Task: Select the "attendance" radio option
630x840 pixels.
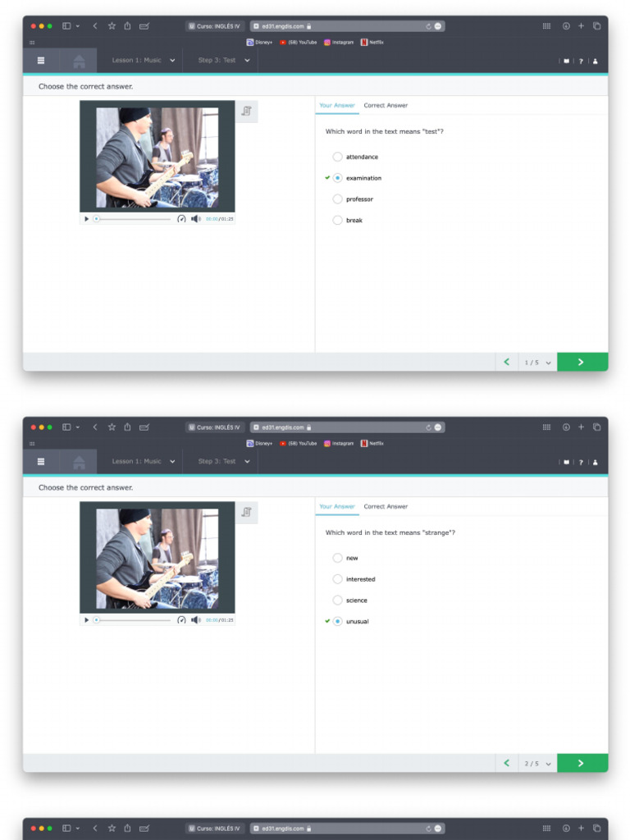Action: [x=337, y=157]
